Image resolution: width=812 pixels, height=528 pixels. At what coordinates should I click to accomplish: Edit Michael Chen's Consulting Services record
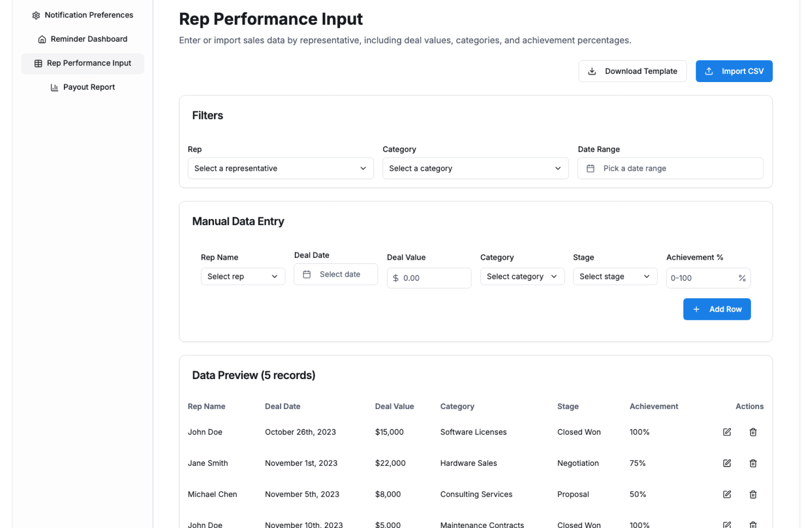coord(727,494)
